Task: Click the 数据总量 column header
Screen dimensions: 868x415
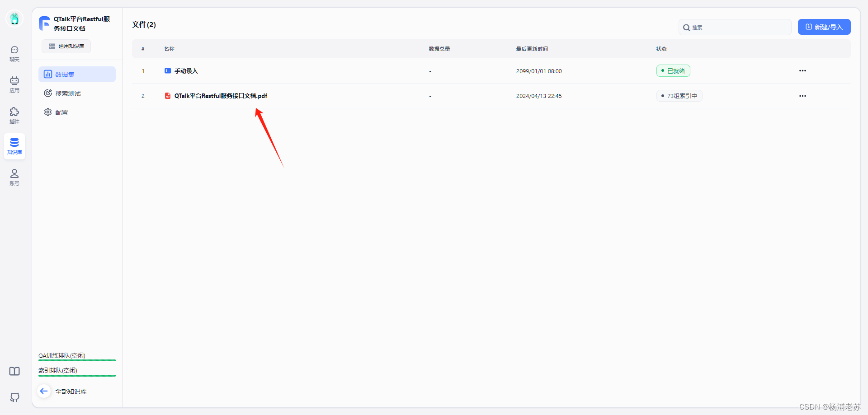Action: [439, 49]
